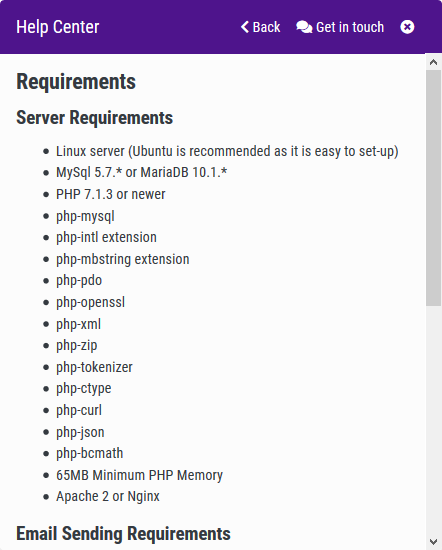The height and width of the screenshot is (550, 442).
Task: Click the chat bubbles icon
Action: click(x=304, y=27)
